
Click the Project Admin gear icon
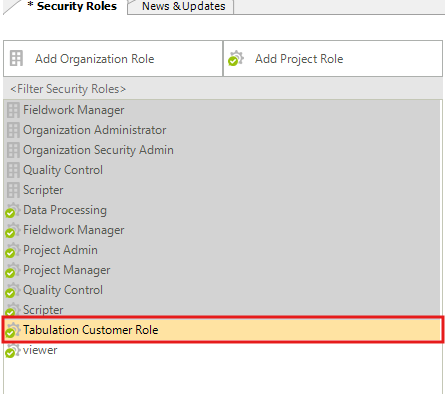coord(12,250)
